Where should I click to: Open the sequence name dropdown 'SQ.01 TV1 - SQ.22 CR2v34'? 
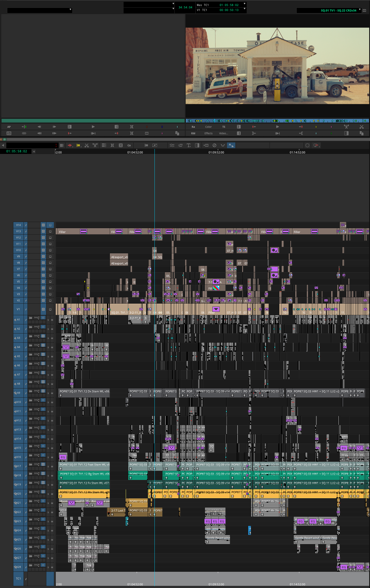tap(329, 10)
